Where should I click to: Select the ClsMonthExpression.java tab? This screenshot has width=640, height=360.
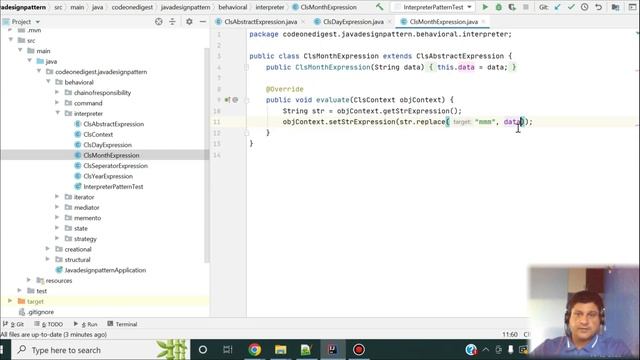click(x=443, y=22)
